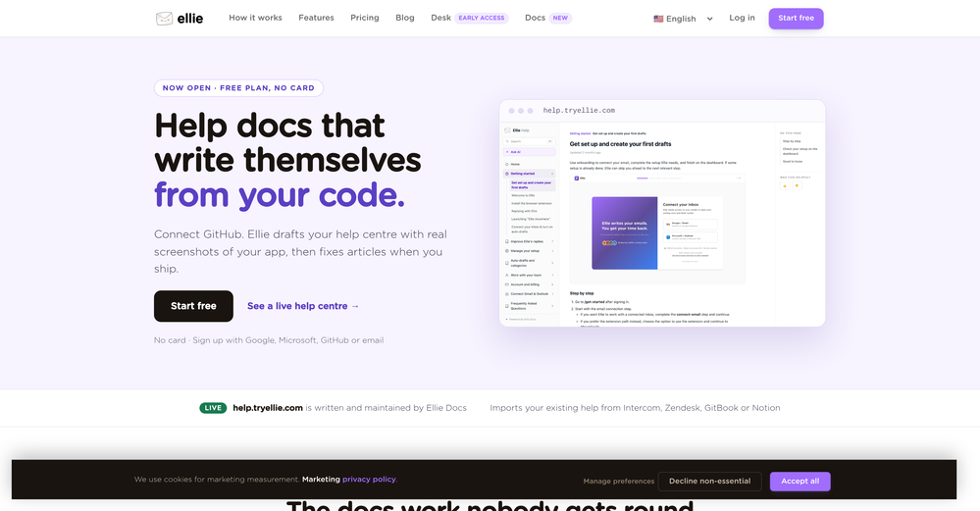Open Docs marked NEW in navbar

point(548,18)
